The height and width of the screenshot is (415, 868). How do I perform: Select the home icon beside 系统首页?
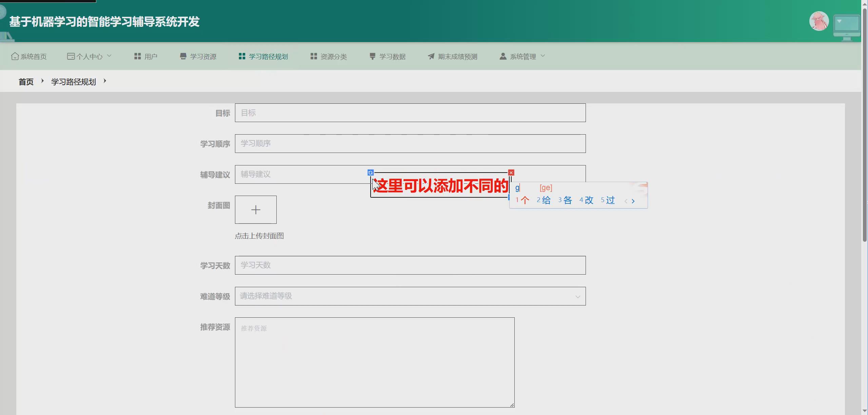click(15, 56)
